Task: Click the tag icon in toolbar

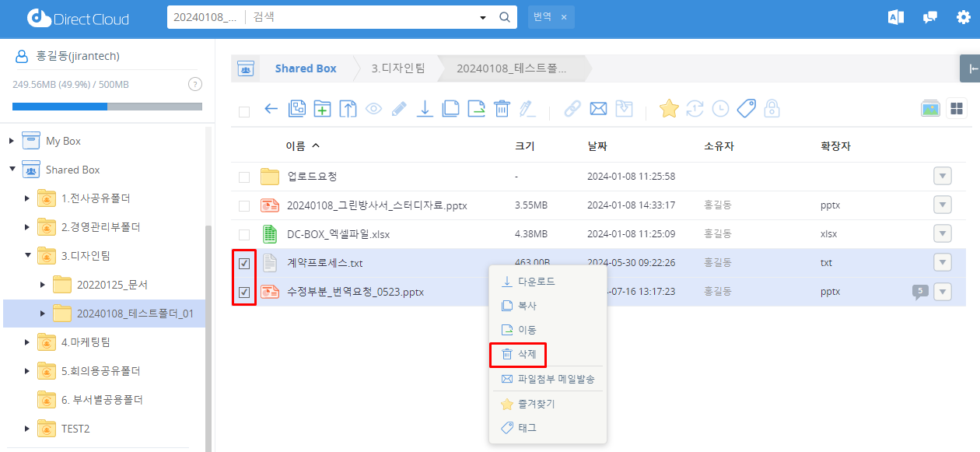Action: point(747,109)
